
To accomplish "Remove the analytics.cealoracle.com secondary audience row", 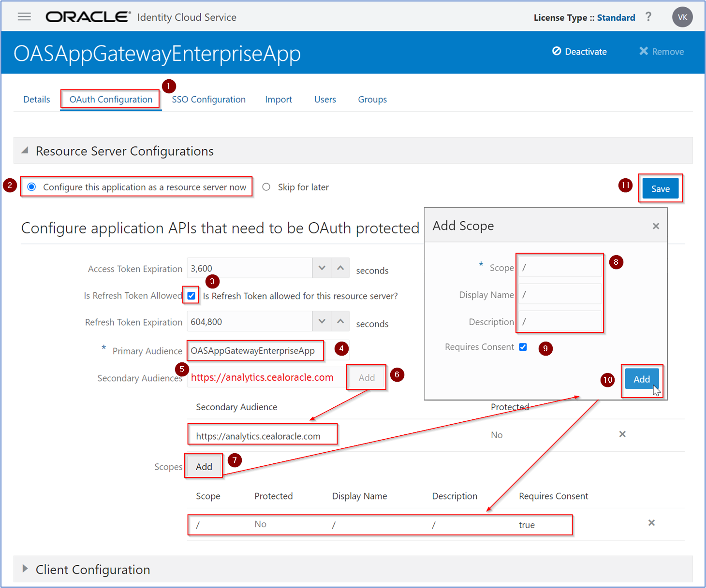I will (622, 434).
